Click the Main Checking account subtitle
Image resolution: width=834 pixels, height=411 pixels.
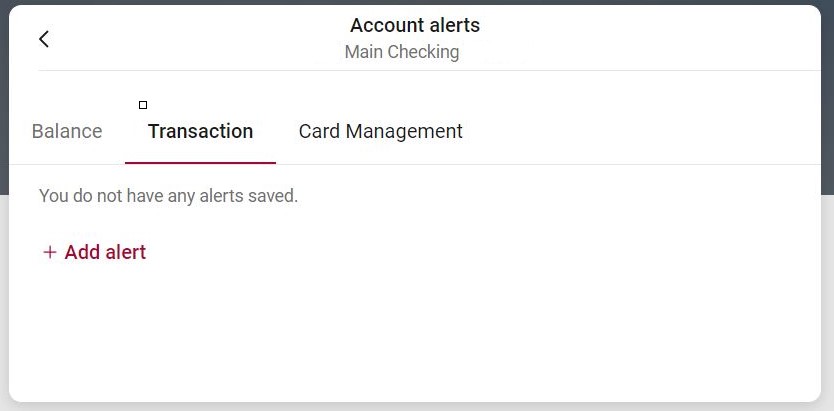click(402, 52)
